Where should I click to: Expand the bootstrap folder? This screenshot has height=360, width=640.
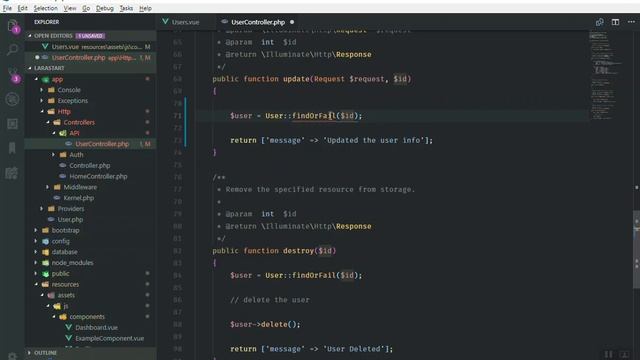tap(36, 230)
